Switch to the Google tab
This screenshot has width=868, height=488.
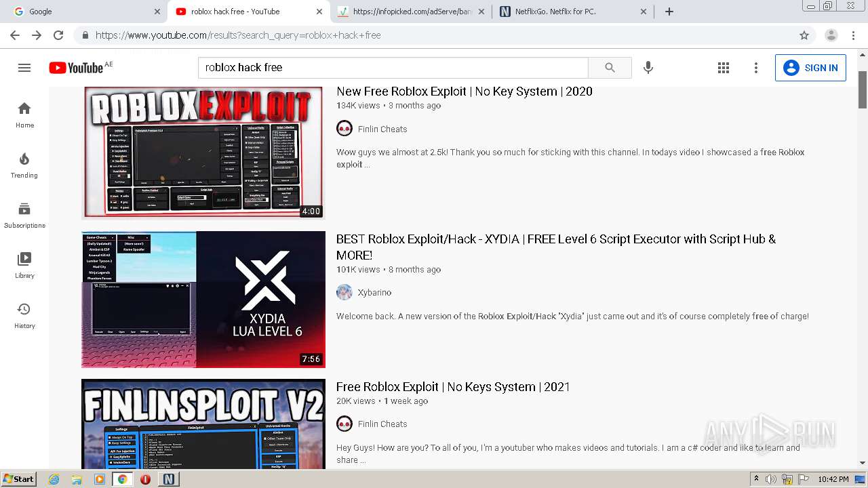tap(86, 12)
